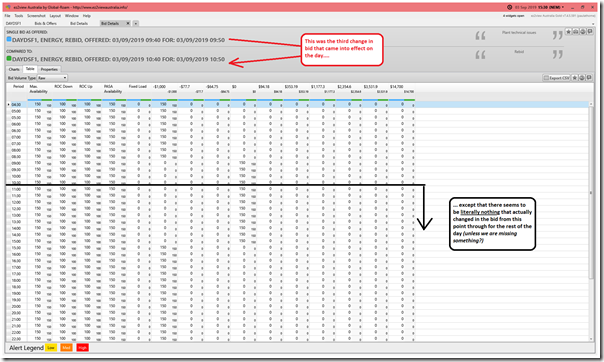Click the blue marker beside the 09:40 bid
This screenshot has height=362, width=604.
[9, 39]
